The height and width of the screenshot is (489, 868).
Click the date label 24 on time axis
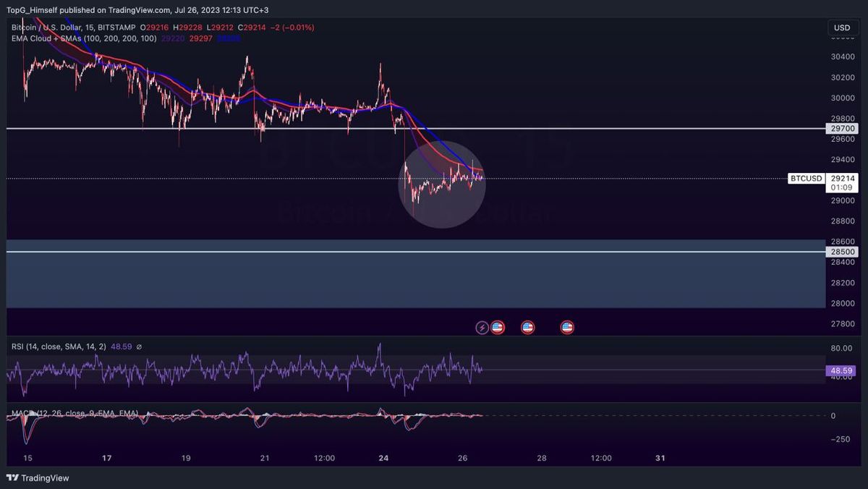(383, 458)
